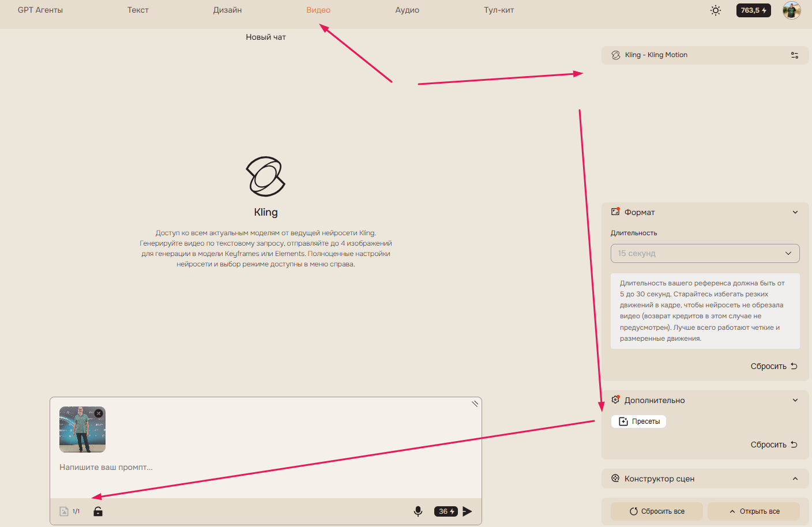The width and height of the screenshot is (812, 527).
Task: Send the prompt with the arrow icon
Action: [x=467, y=511]
